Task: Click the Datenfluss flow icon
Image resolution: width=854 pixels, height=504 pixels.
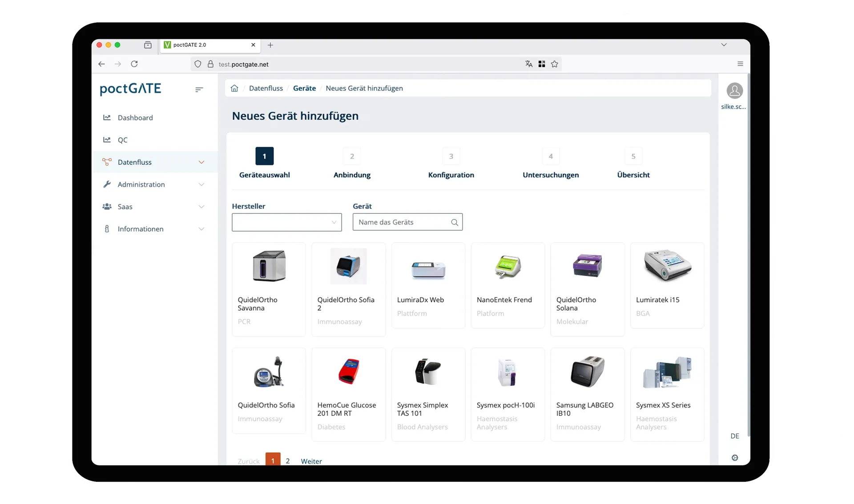Action: pos(107,162)
